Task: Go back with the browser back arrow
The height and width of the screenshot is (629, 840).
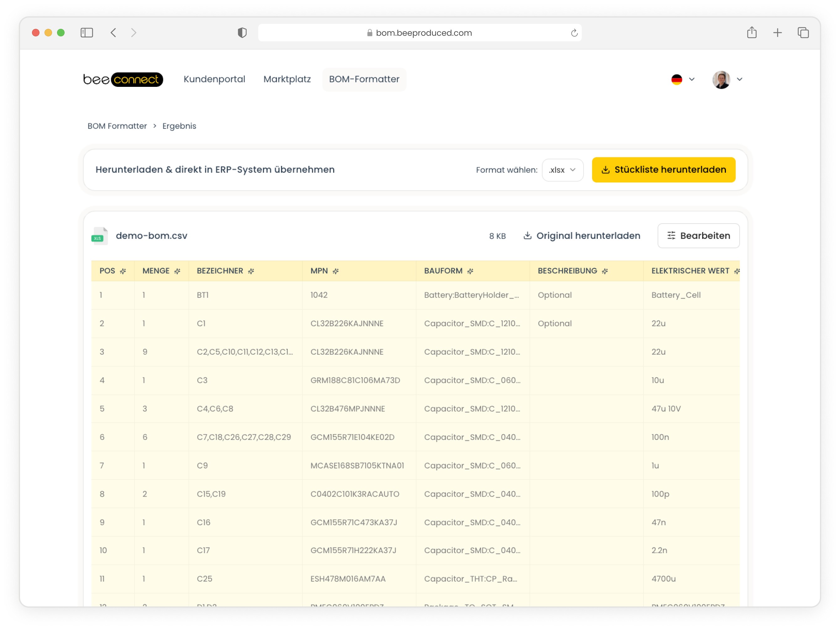Action: point(113,33)
